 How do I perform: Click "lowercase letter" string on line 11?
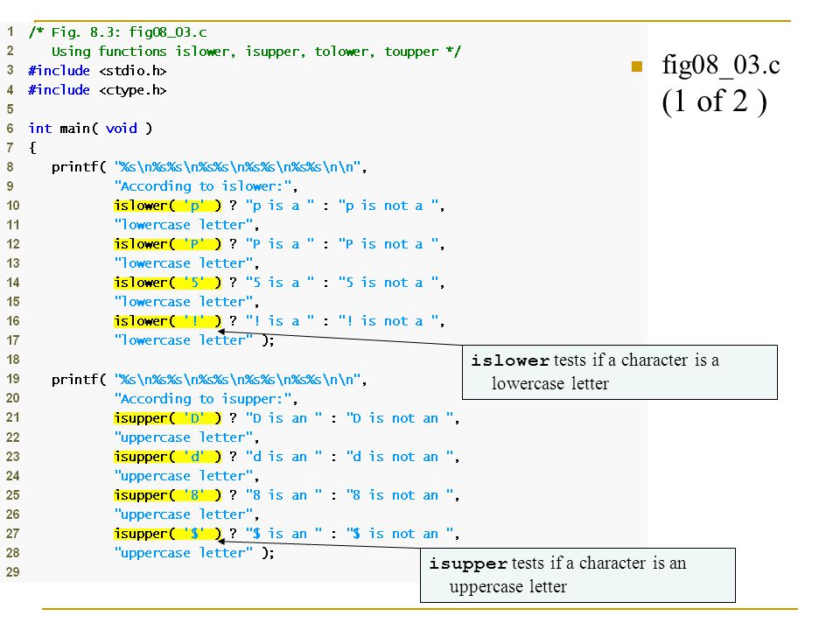[183, 225]
